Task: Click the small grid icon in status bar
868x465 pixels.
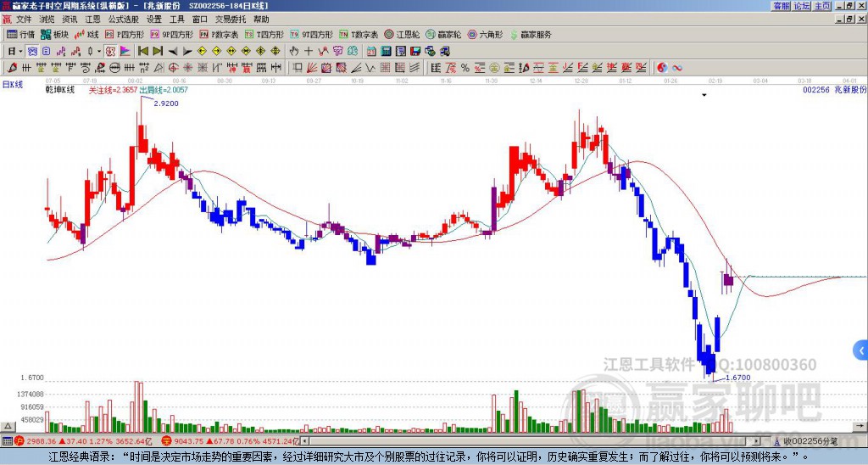Action: pyautogui.click(x=7, y=441)
